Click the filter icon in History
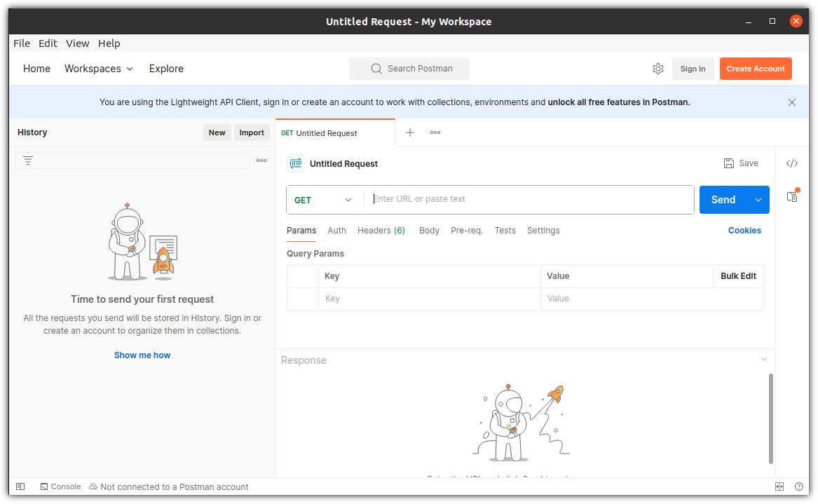This screenshot has height=504, width=818. pyautogui.click(x=28, y=161)
